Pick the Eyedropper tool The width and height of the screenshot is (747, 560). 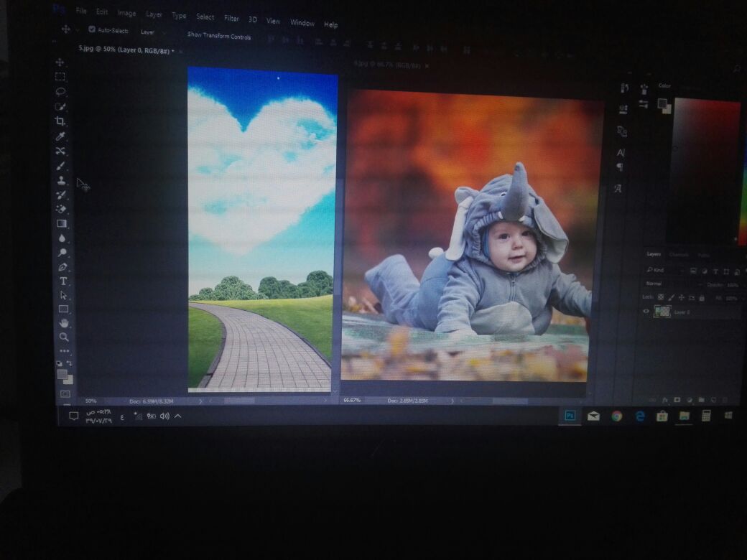pyautogui.click(x=61, y=136)
